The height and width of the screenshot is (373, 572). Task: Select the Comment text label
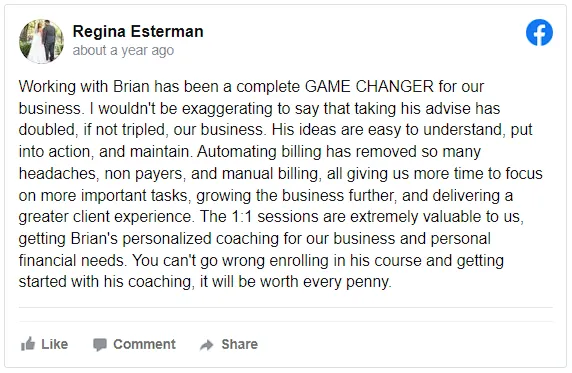(144, 344)
